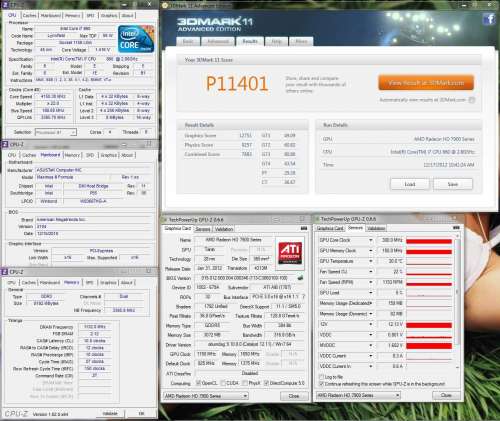Click the camera icon in GPU-Z Sensors window

pyautogui.click(x=456, y=228)
